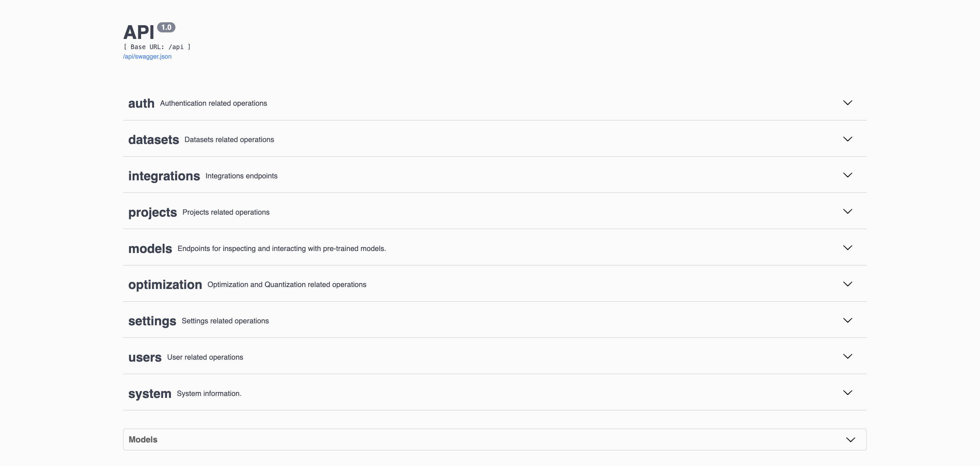980x466 pixels.
Task: Expand the Models schema panel chevron
Action: point(851,440)
